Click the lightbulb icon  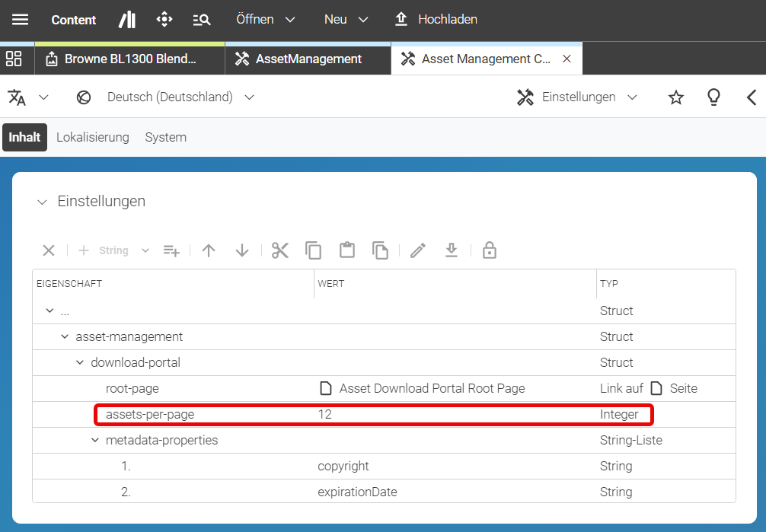(x=713, y=97)
